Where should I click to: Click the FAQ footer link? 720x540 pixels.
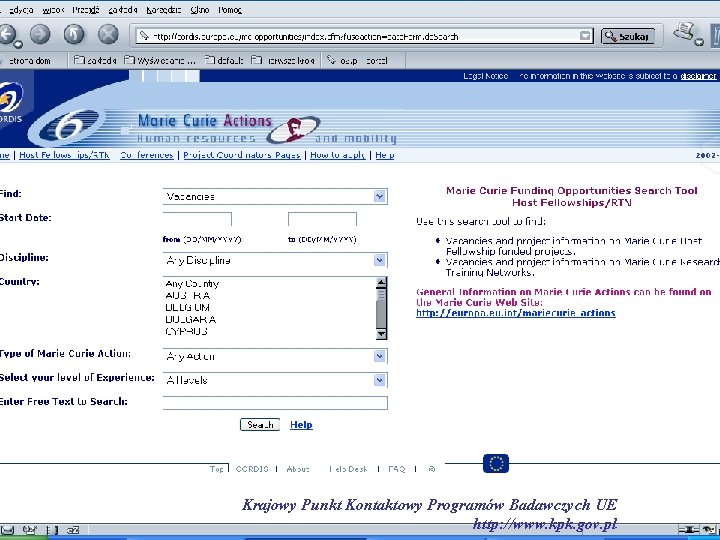click(x=397, y=469)
